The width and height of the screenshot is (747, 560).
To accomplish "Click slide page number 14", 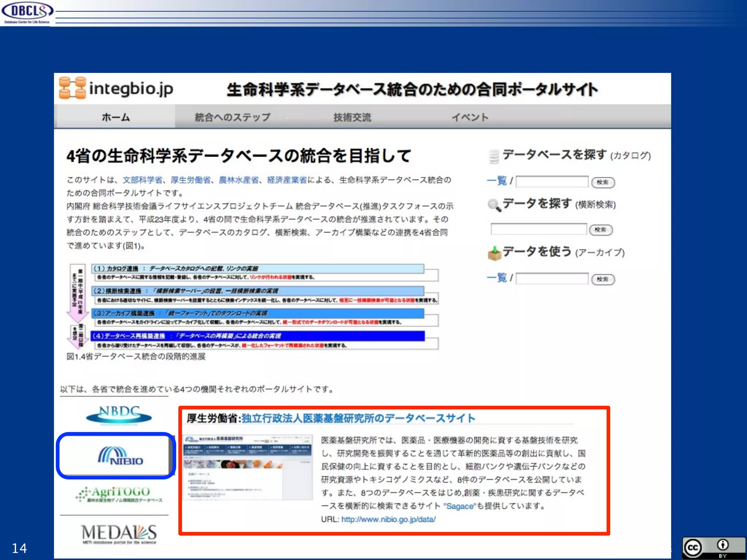I will (19, 548).
